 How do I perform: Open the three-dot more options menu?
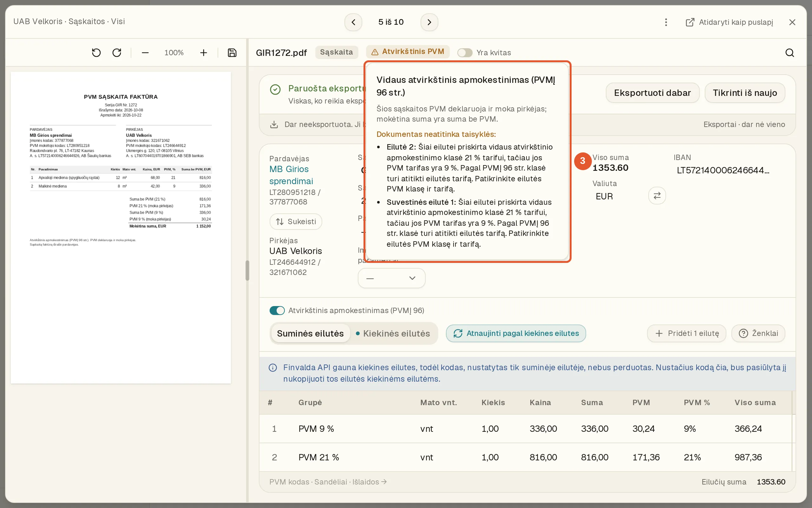pos(666,22)
